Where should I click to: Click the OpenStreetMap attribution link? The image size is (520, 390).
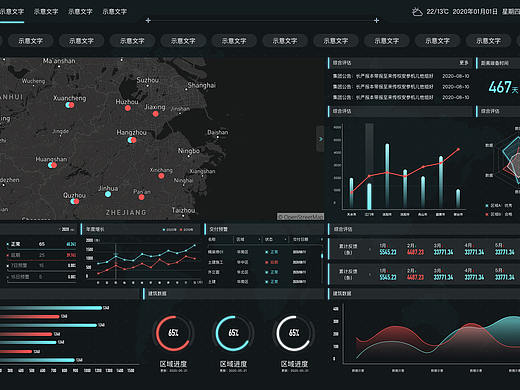[300, 217]
